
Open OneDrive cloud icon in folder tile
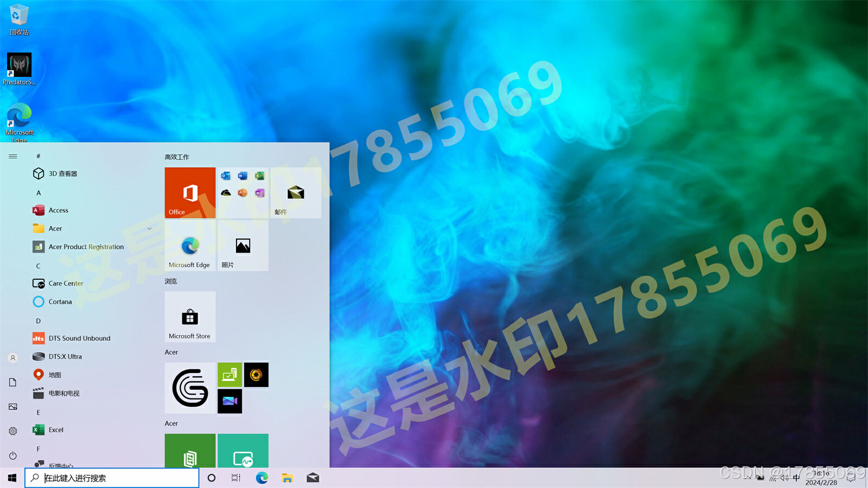pos(226,193)
